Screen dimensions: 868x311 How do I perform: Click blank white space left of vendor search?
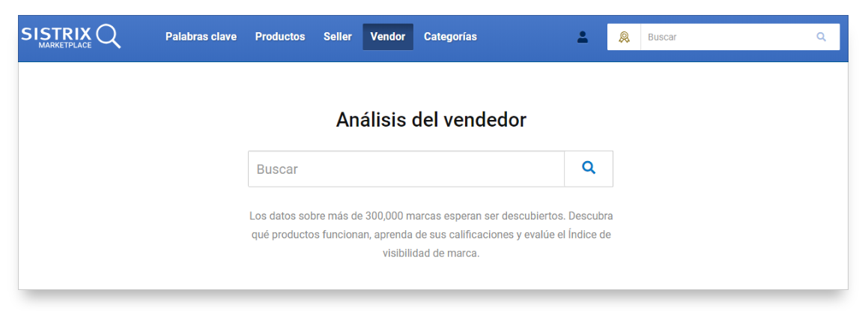135,169
